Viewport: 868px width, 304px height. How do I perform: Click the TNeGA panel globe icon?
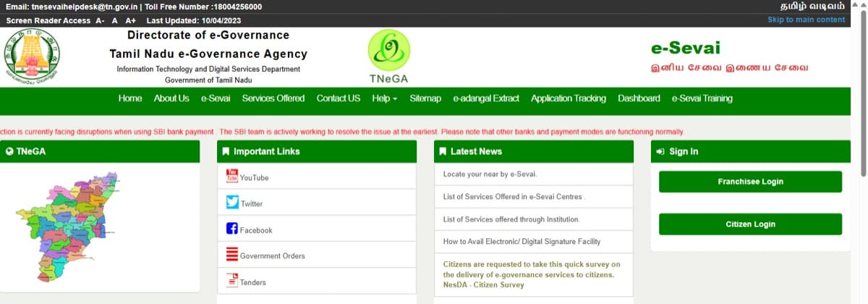(x=9, y=151)
